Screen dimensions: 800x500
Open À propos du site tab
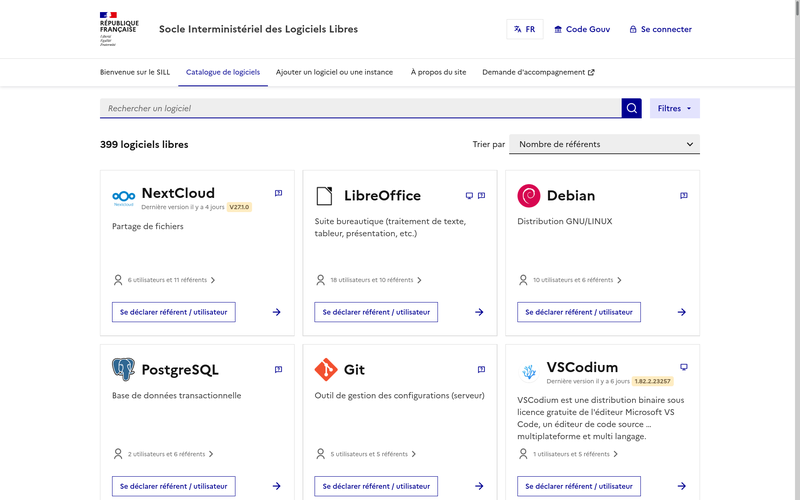(438, 72)
